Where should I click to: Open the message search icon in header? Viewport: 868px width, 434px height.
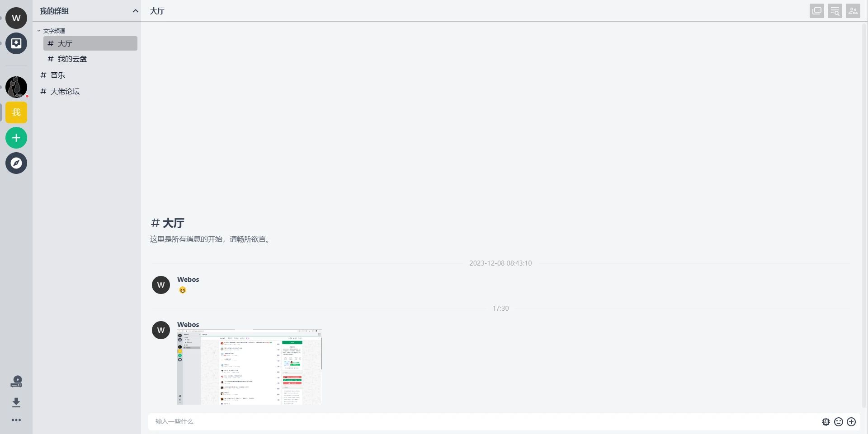tap(835, 11)
